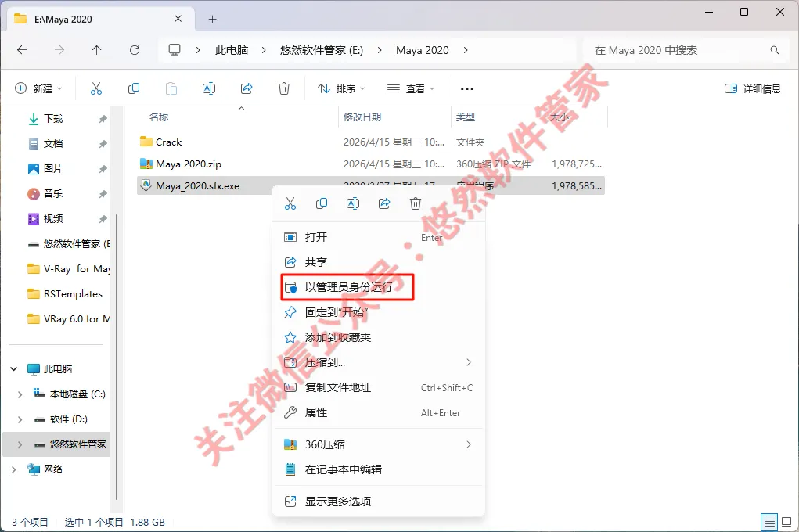Open the 排序 sort dropdown
The image size is (799, 532).
[341, 88]
